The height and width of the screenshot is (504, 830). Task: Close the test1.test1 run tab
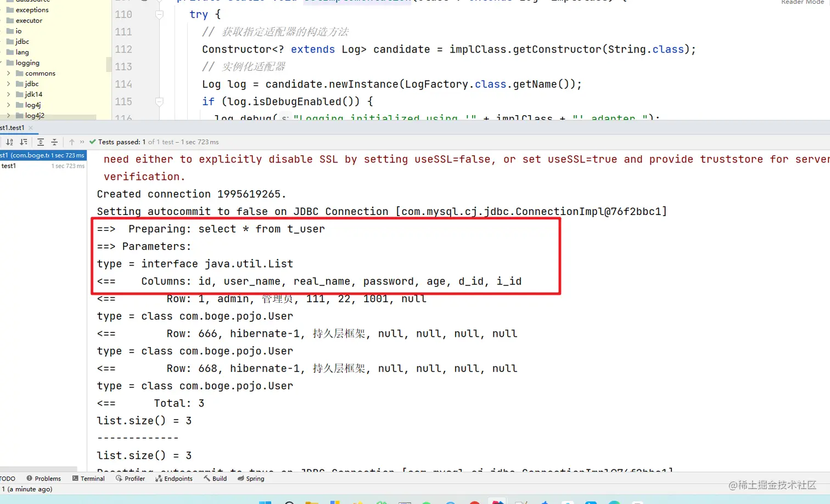click(31, 128)
